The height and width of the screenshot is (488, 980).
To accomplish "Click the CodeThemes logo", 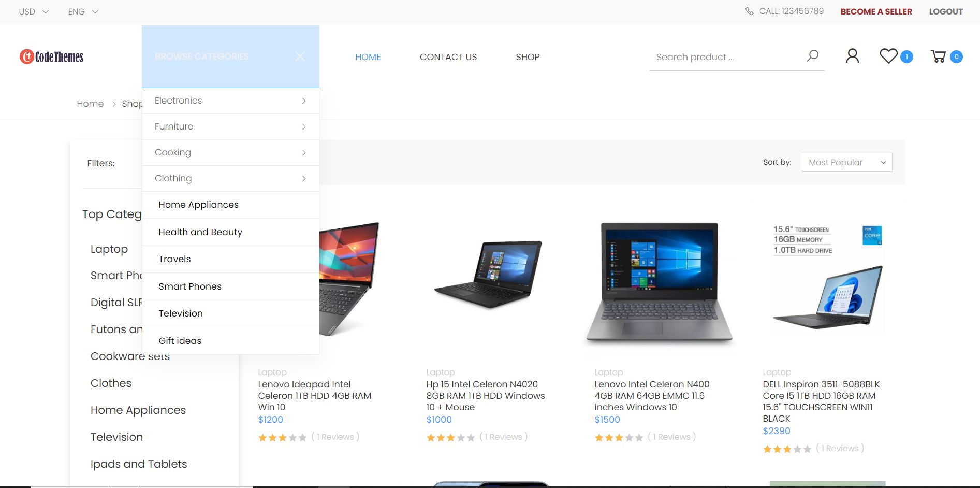I will click(x=51, y=56).
